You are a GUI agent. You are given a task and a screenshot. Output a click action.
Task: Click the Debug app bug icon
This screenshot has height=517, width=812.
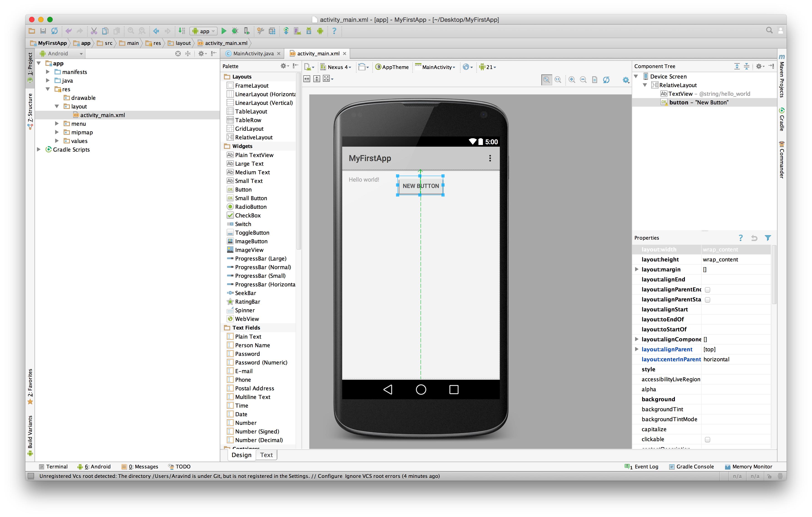tap(235, 31)
